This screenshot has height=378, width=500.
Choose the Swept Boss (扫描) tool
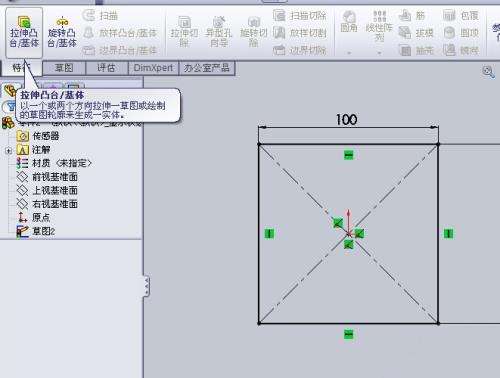pyautogui.click(x=100, y=15)
